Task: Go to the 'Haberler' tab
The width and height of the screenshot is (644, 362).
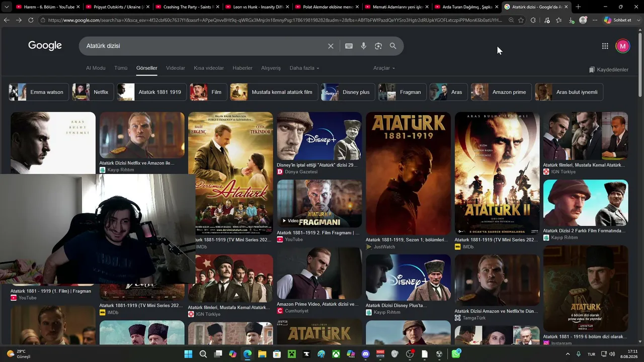Action: pyautogui.click(x=243, y=68)
